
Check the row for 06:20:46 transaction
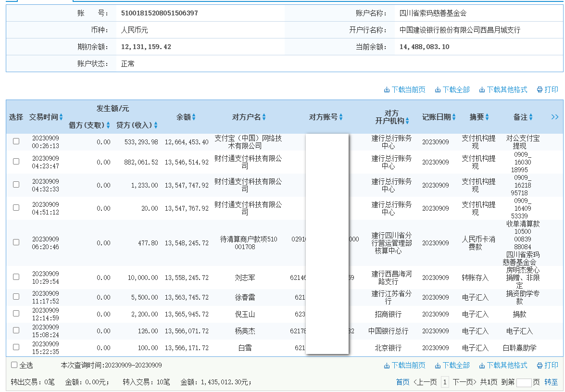(16, 242)
